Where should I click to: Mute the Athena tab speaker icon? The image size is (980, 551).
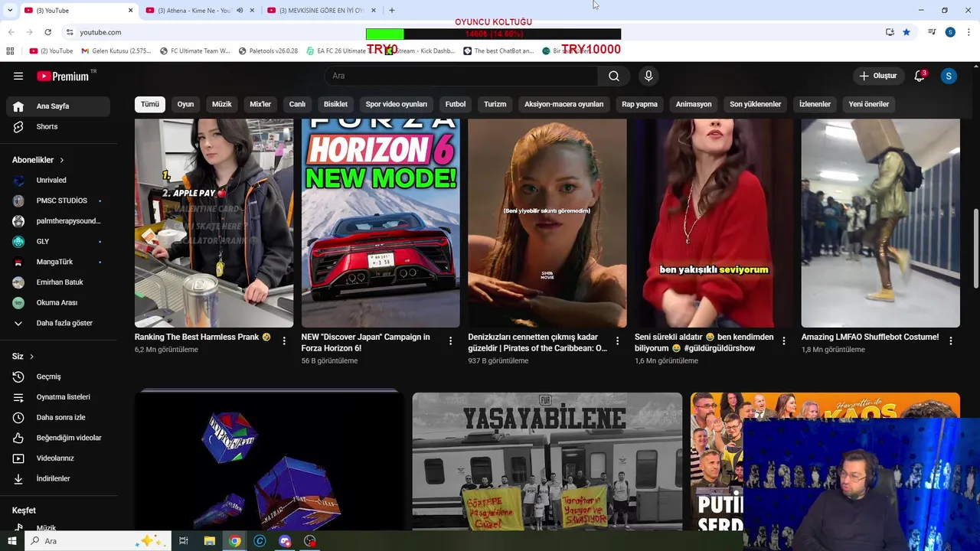(x=240, y=11)
